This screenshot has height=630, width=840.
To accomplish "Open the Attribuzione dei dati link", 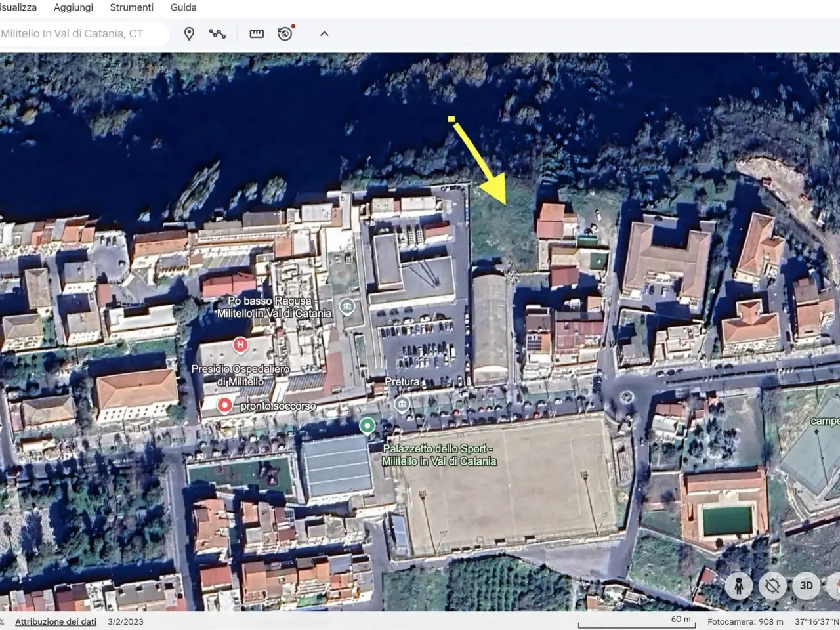I will [x=56, y=621].
